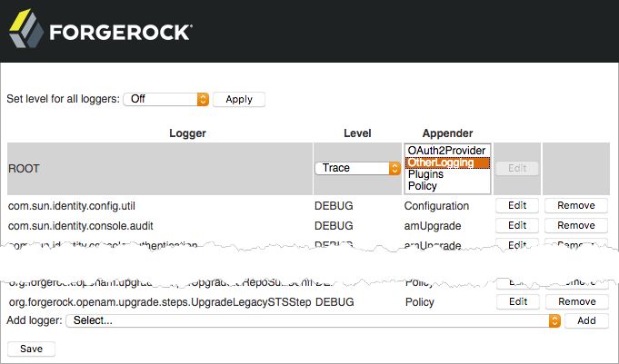Click the Apply button
619x364 pixels.
[239, 99]
